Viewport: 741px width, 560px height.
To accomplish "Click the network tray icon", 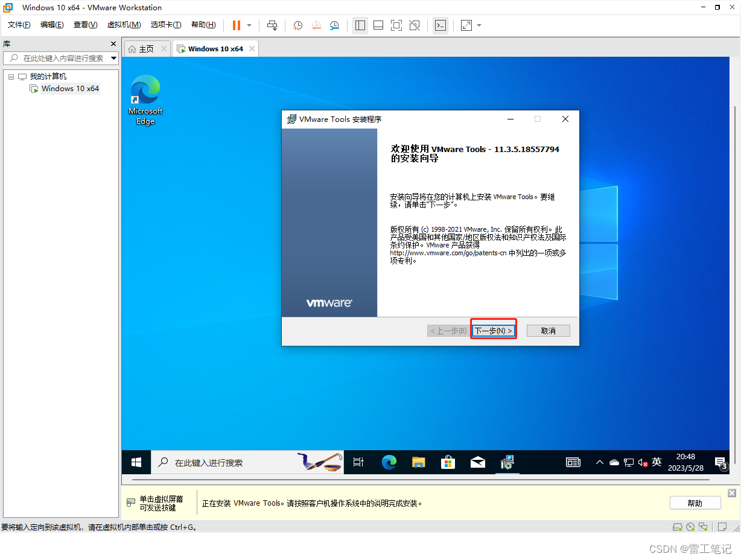I will click(629, 462).
